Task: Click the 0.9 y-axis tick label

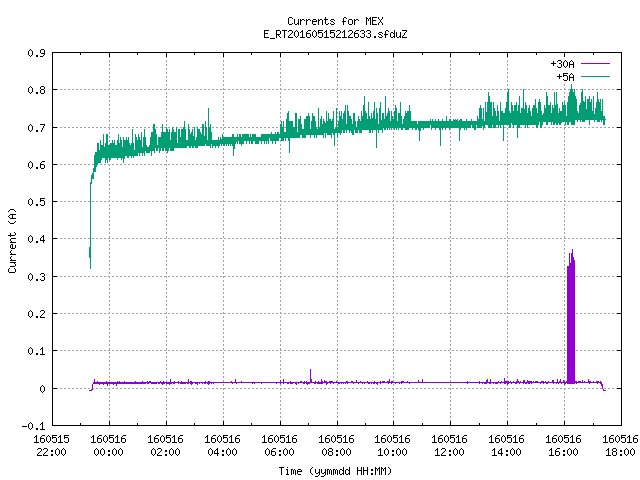Action: (x=36, y=53)
